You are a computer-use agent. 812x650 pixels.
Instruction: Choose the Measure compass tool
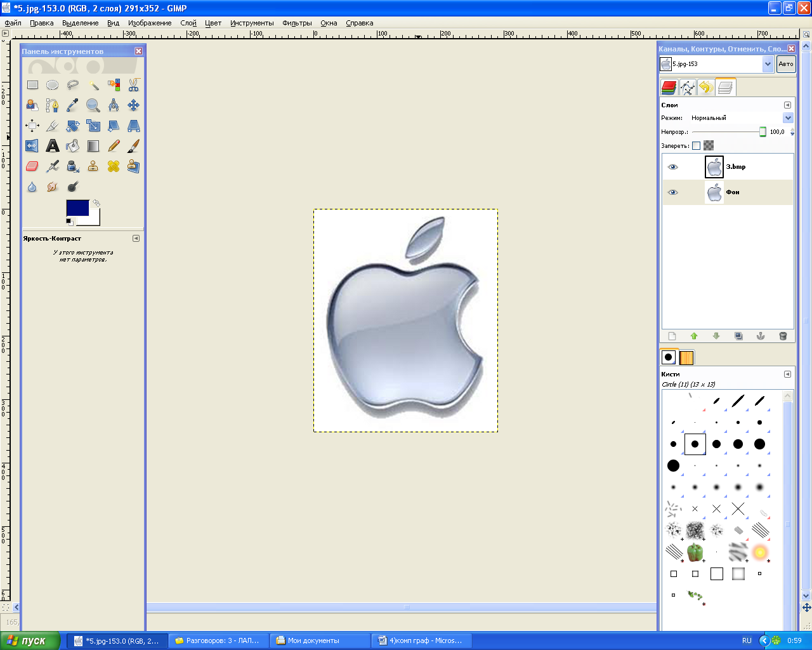(114, 105)
